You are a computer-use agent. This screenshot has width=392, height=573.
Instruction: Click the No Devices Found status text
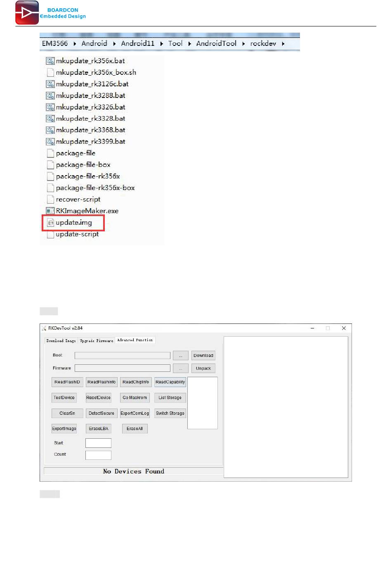tap(134, 471)
